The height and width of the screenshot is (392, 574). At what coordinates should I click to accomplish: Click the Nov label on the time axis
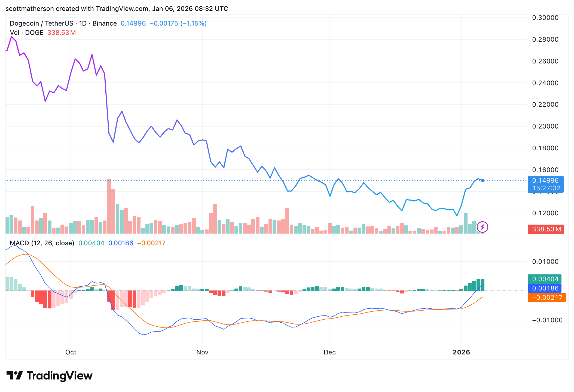[202, 352]
